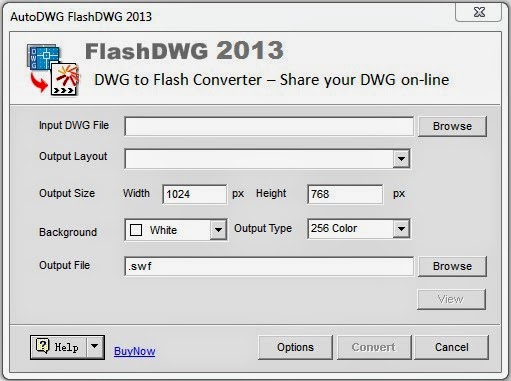Follow the BuyNow link
This screenshot has height=381, width=511.
click(x=135, y=351)
